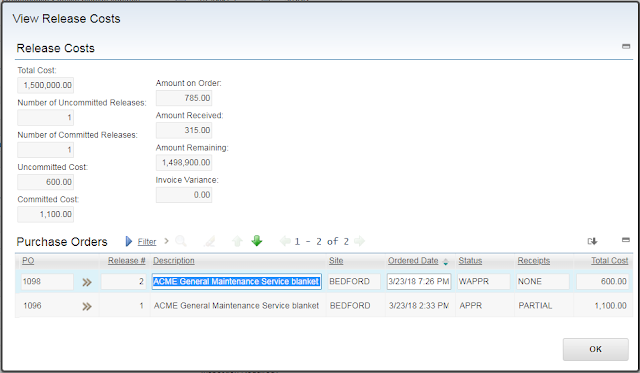
Task: Click the Ordered Date field 3/23/18 7:26 PM
Action: (419, 282)
